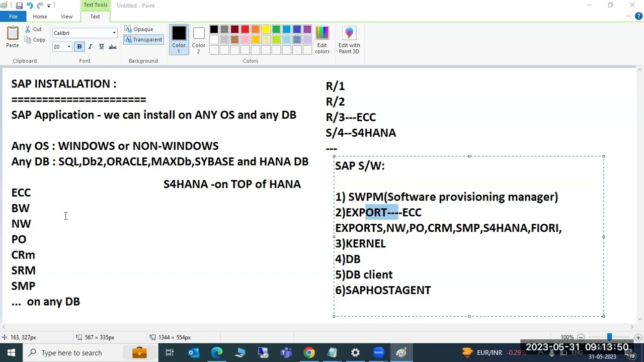Pick the black color swatch

tap(214, 30)
